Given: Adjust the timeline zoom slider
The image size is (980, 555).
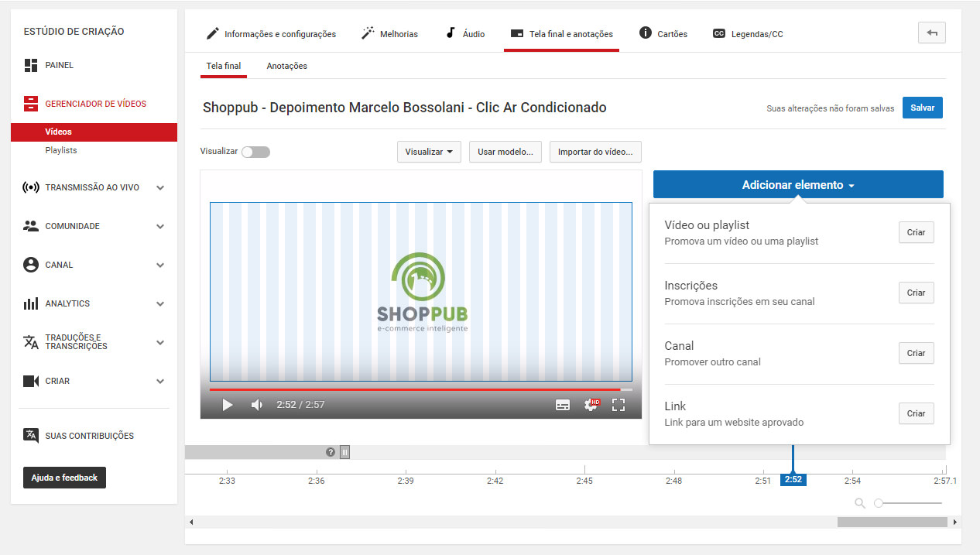Looking at the screenshot, I should pyautogui.click(x=909, y=503).
